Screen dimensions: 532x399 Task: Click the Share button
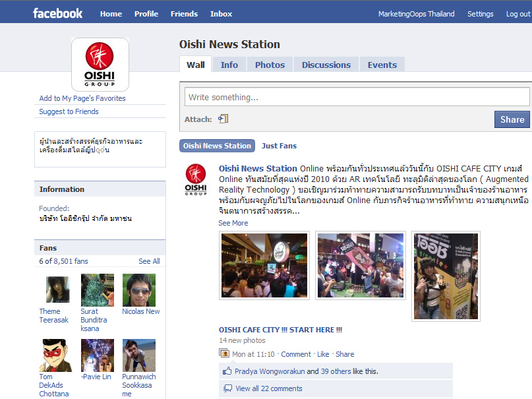(x=512, y=119)
